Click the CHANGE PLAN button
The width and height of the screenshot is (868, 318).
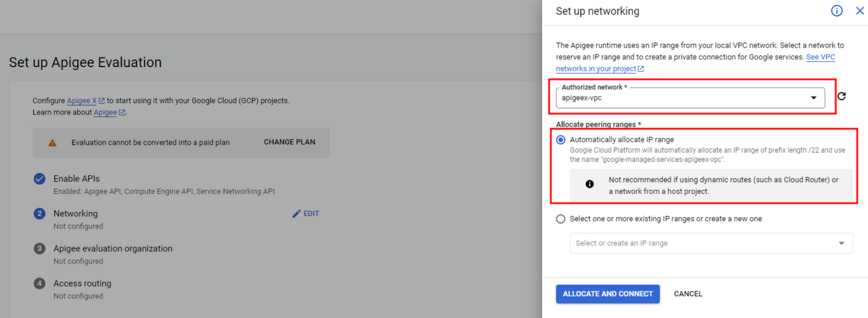tap(289, 142)
